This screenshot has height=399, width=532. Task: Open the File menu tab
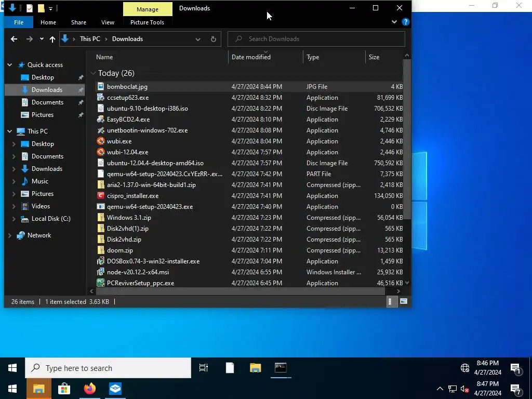[x=19, y=22]
